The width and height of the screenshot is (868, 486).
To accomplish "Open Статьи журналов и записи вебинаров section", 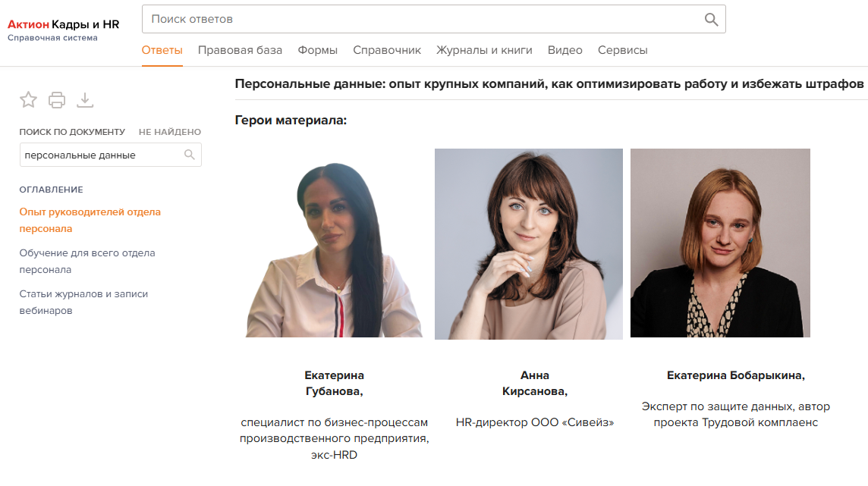I will pos(83,302).
